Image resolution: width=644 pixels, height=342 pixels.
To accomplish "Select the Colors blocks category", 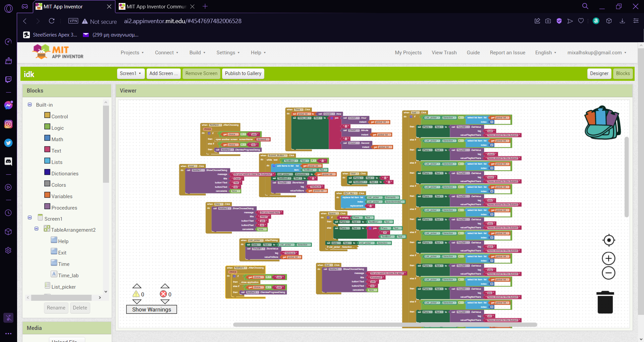I will click(x=58, y=185).
